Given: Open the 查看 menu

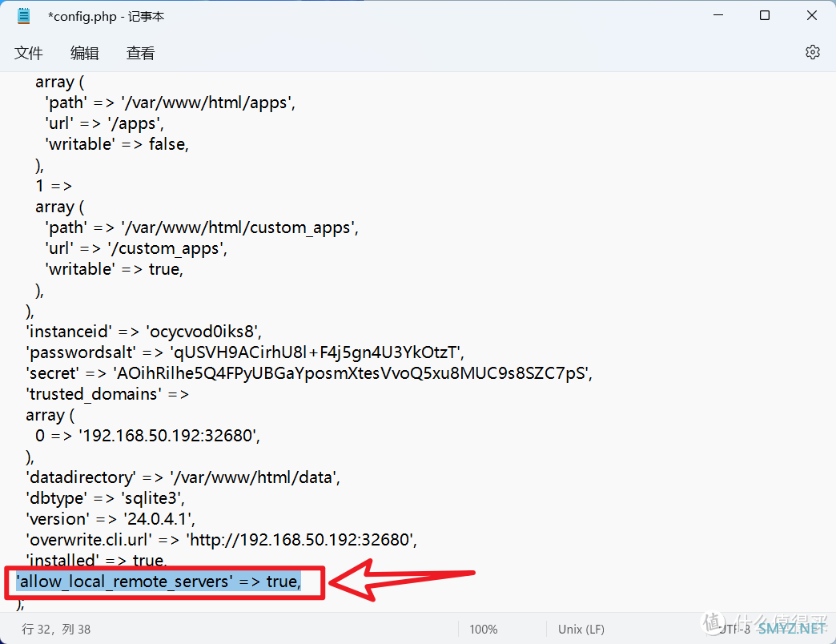Looking at the screenshot, I should pos(140,53).
